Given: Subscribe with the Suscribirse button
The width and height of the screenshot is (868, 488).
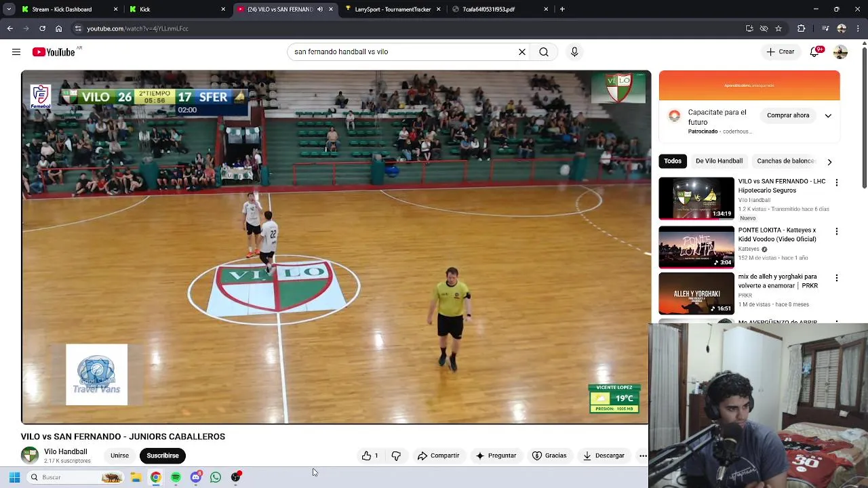Looking at the screenshot, I should coord(163,455).
